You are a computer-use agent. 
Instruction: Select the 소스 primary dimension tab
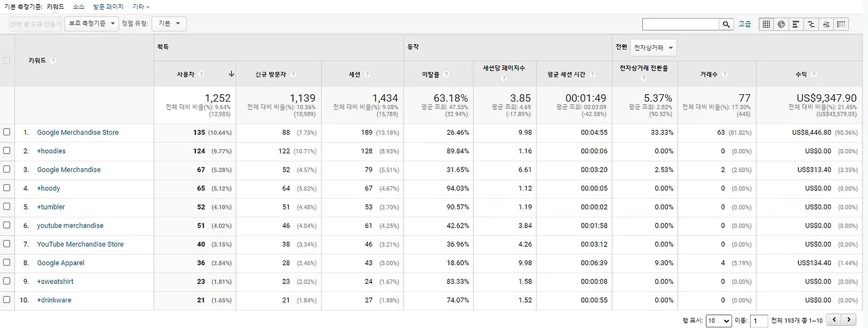tap(79, 6)
